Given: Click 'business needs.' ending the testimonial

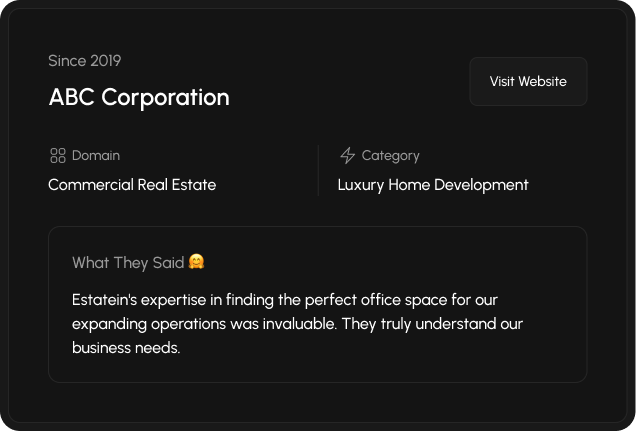Looking at the screenshot, I should [x=126, y=348].
